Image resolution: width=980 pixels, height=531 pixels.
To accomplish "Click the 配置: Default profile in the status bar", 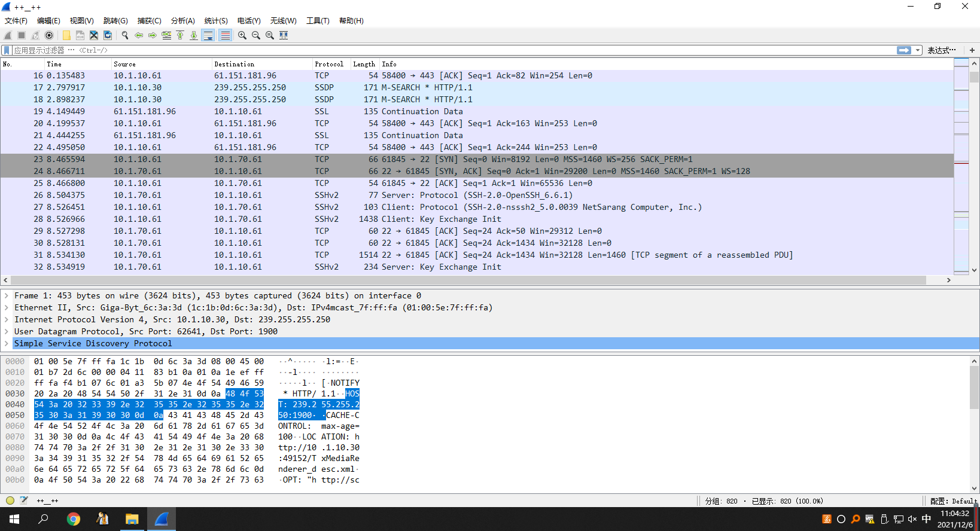I will click(953, 501).
